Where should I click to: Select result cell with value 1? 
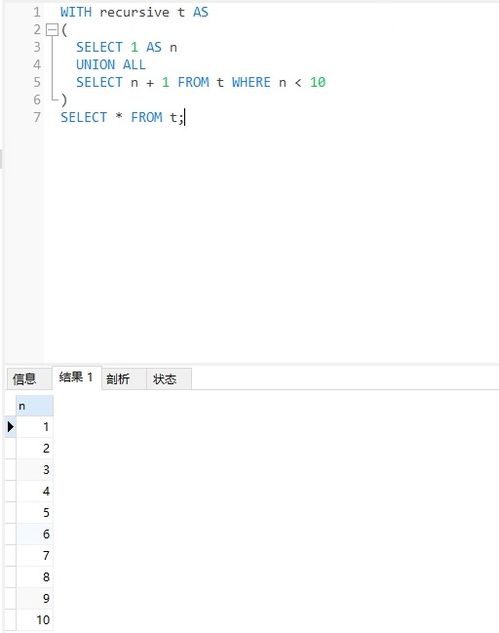pyautogui.click(x=35, y=427)
